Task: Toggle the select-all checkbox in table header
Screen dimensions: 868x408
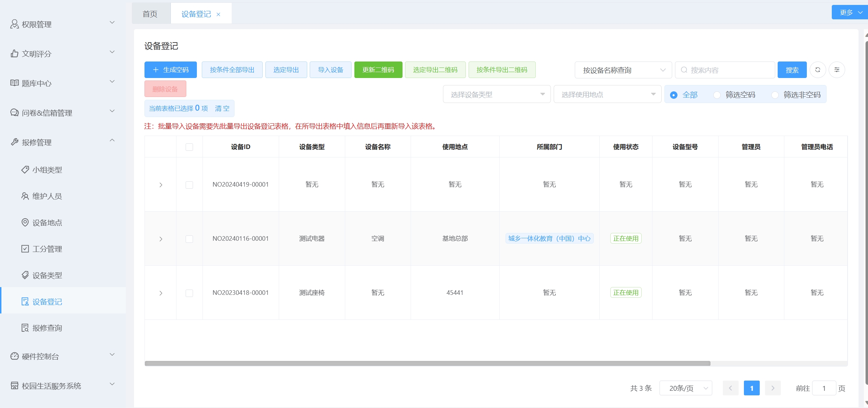Action: pos(189,147)
